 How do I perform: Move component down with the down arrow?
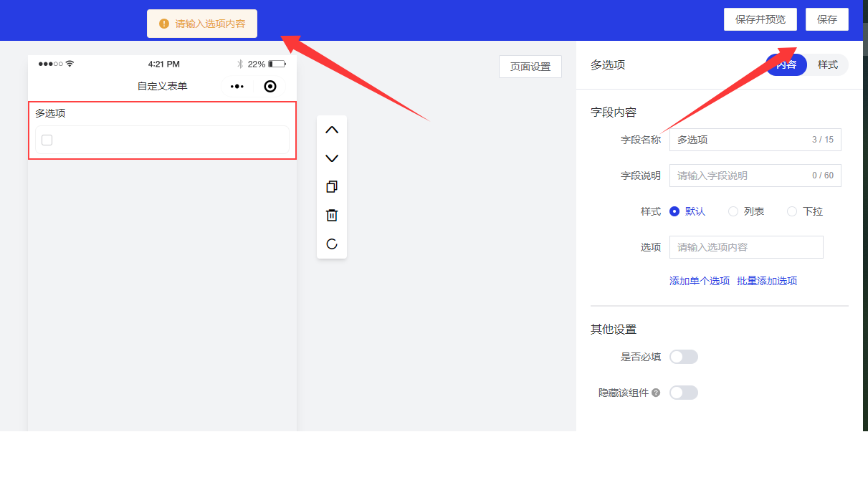(332, 158)
